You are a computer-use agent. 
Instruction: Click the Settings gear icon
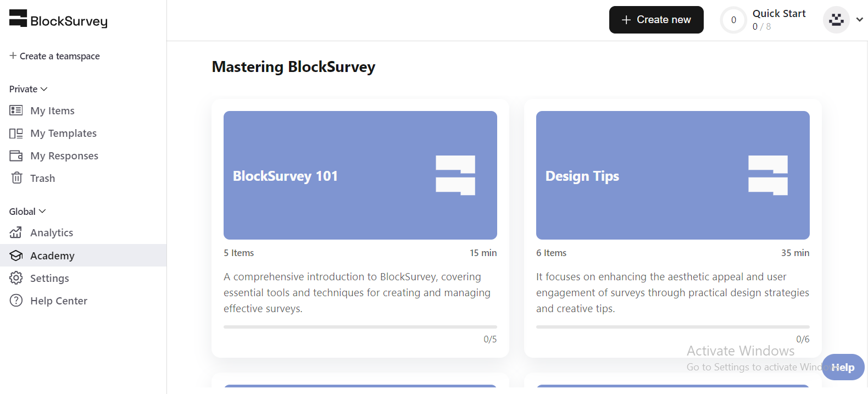pos(16,278)
